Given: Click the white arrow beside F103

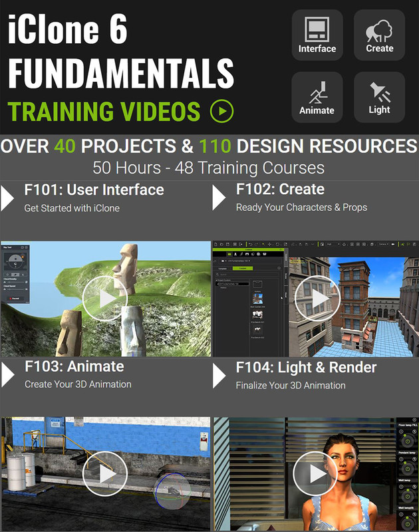Looking at the screenshot, I should [7, 375].
